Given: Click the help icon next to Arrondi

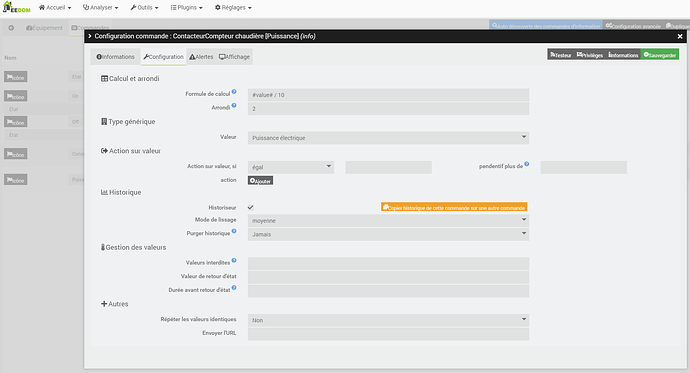Looking at the screenshot, I should [x=234, y=105].
